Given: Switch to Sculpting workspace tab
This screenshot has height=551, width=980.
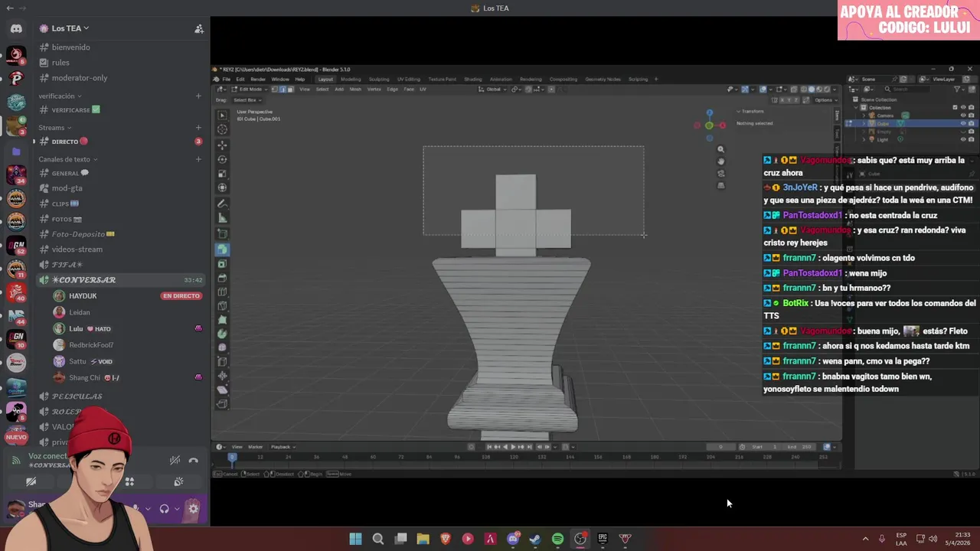Looking at the screenshot, I should point(378,79).
